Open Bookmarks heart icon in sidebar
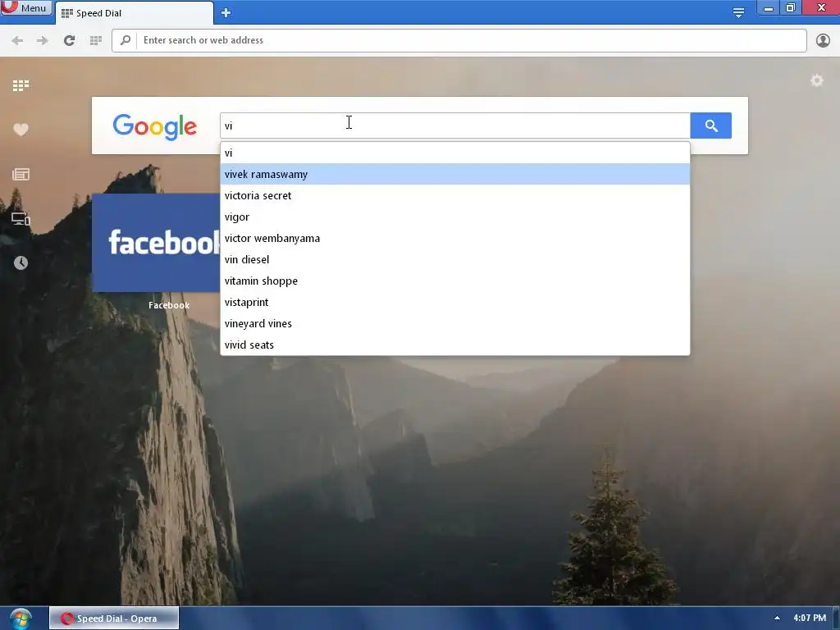The width and height of the screenshot is (840, 630). click(21, 130)
